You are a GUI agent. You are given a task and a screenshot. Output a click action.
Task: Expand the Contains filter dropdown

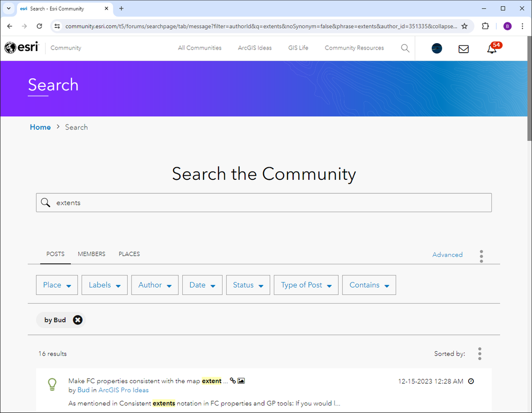coord(369,285)
